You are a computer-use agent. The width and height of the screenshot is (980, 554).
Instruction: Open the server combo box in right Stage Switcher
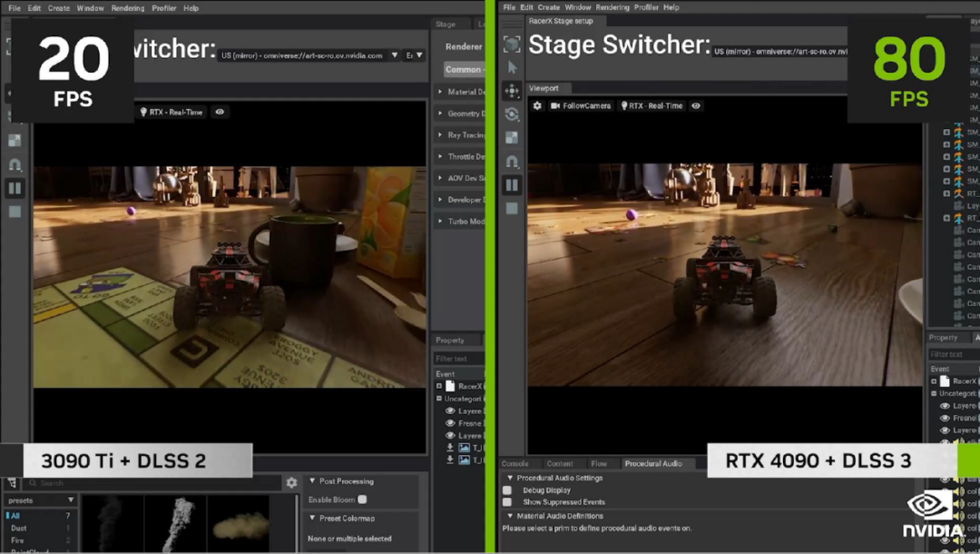(x=779, y=51)
